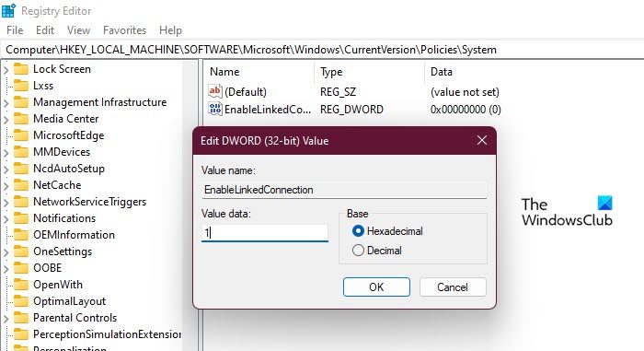The width and height of the screenshot is (644, 351).
Task: Open the Favorites menu
Action: click(124, 30)
